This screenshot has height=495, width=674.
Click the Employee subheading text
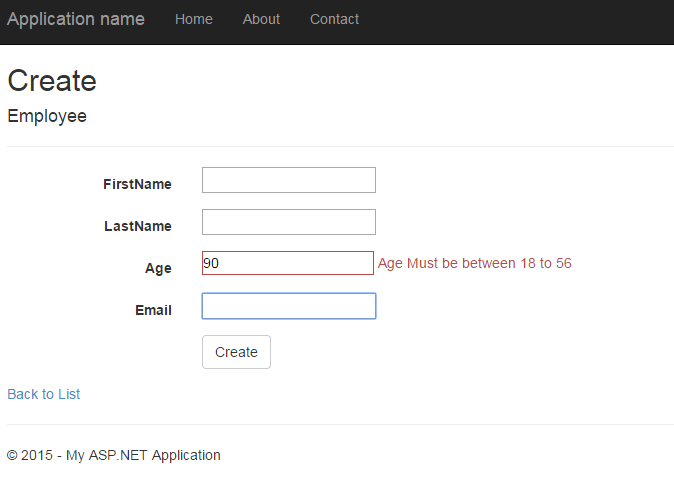(47, 116)
